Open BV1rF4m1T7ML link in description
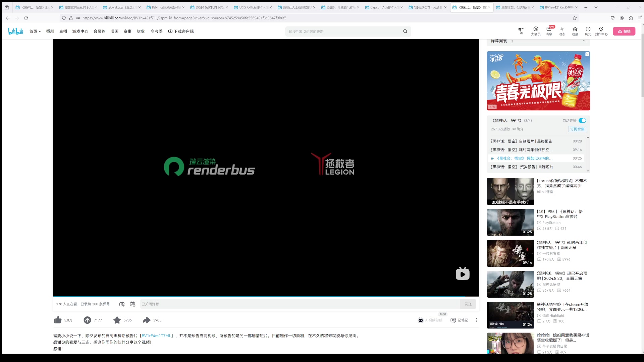The width and height of the screenshot is (644, 362). pyautogui.click(x=156, y=336)
